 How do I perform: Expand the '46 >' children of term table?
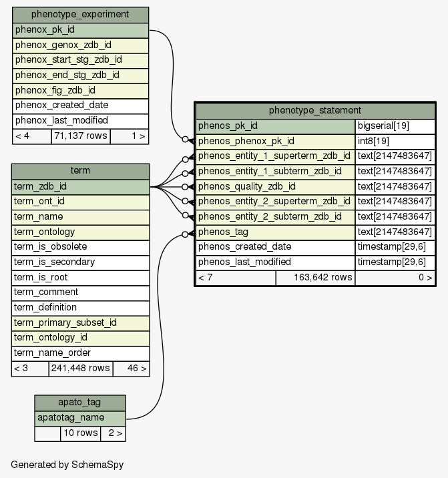tap(131, 368)
